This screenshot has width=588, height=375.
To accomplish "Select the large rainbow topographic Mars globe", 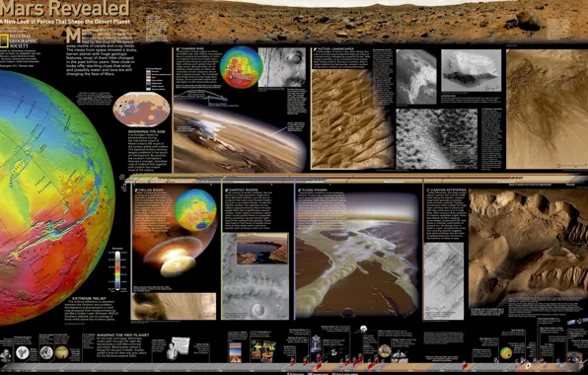I will (57, 197).
